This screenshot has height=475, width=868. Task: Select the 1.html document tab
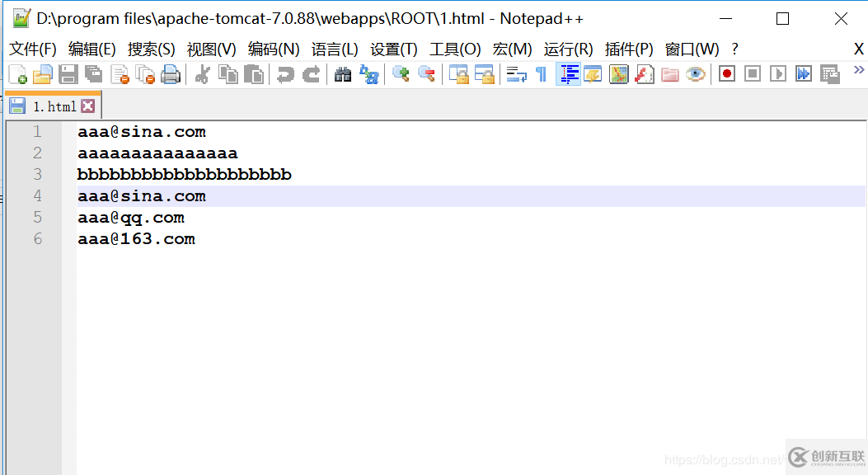click(54, 106)
